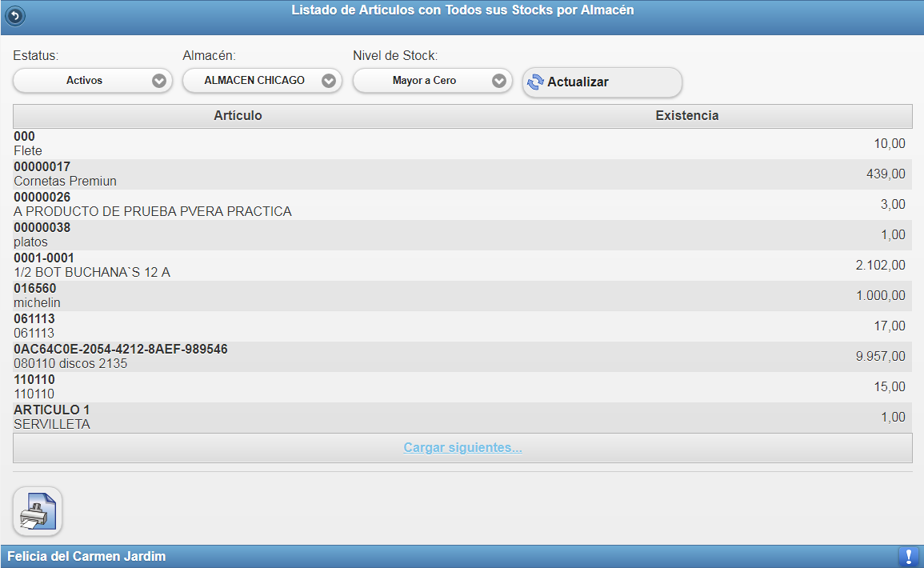Click the stock value 17,00

890,326
